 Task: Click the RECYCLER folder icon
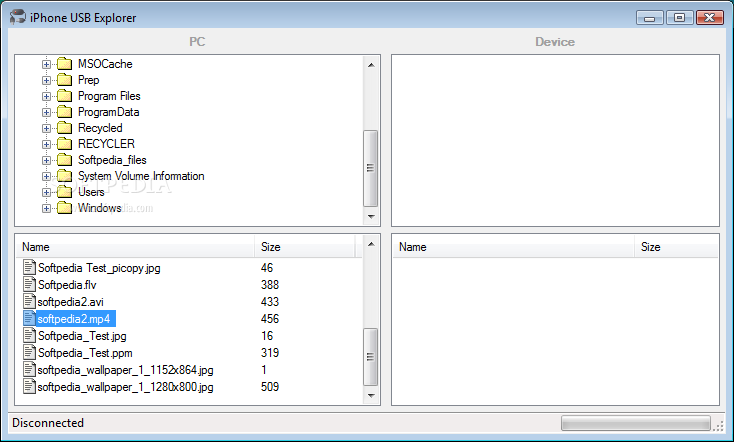pos(65,144)
